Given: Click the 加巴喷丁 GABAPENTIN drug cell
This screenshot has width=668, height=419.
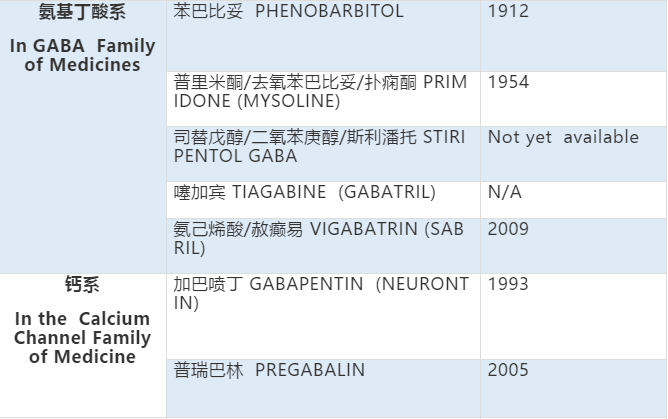Looking at the screenshot, I should pos(320,293).
